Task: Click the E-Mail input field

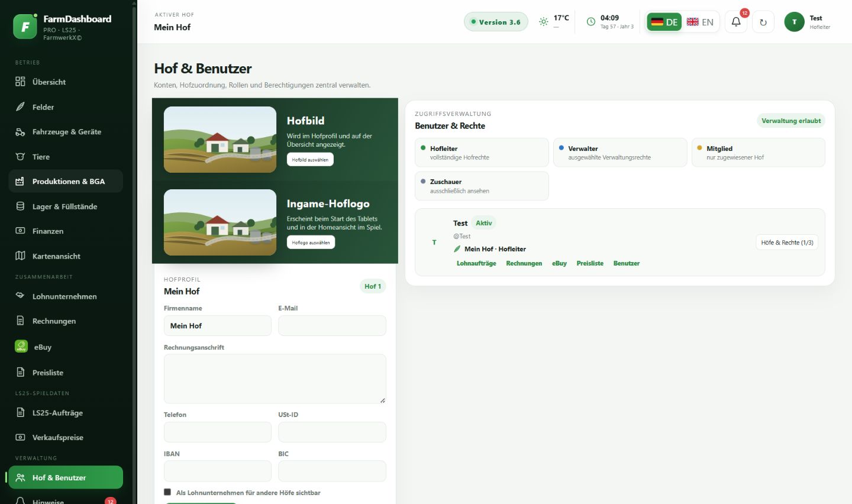Action: (x=332, y=326)
